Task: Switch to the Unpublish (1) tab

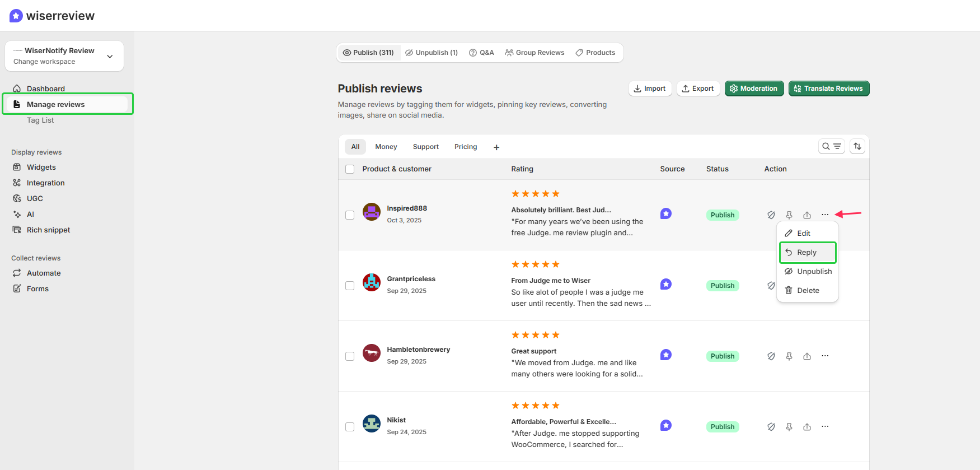Action: click(x=432, y=53)
